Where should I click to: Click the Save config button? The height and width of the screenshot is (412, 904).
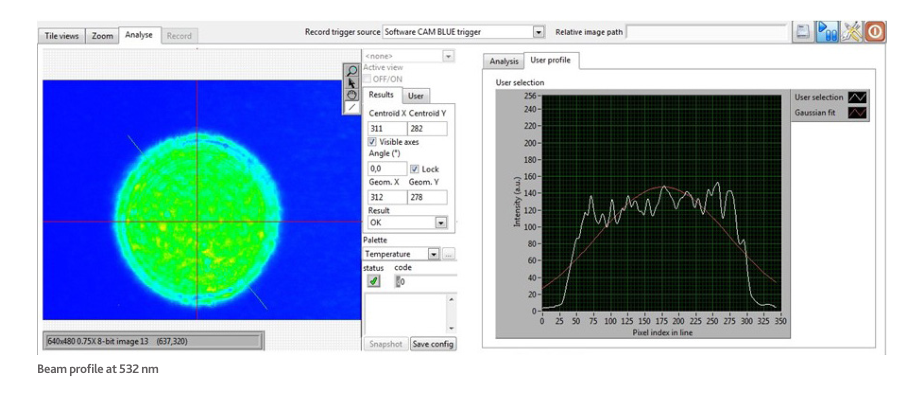click(x=433, y=344)
